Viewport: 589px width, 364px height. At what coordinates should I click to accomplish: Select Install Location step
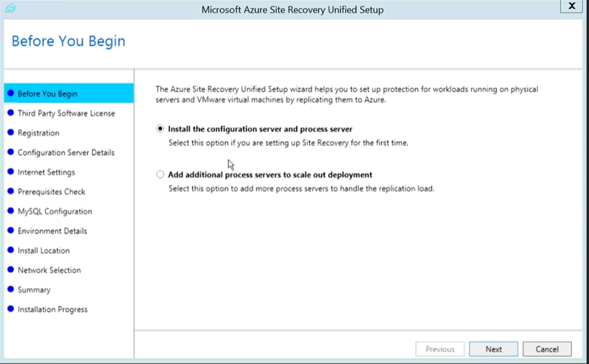click(x=44, y=251)
